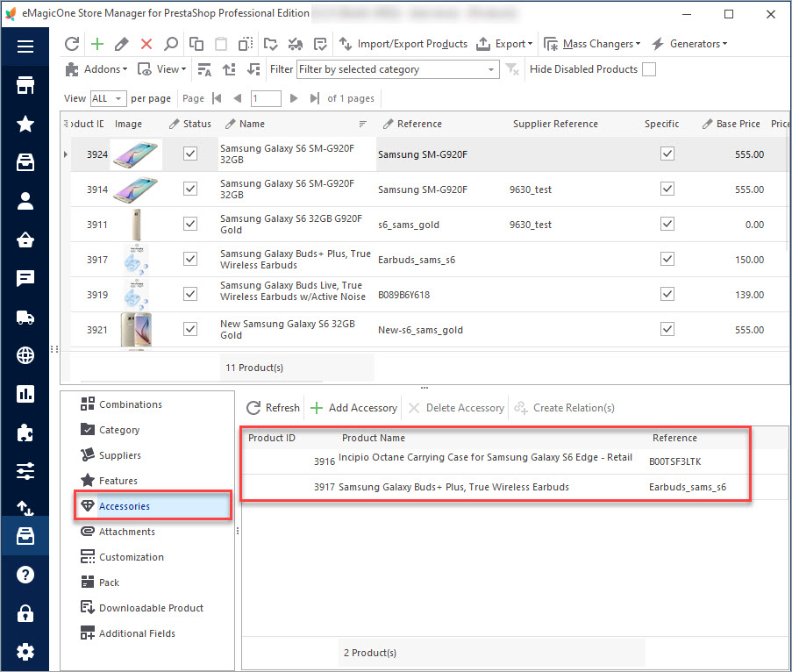Image resolution: width=792 pixels, height=672 pixels.
Task: Click the store front sidebar icon
Action: click(x=25, y=85)
